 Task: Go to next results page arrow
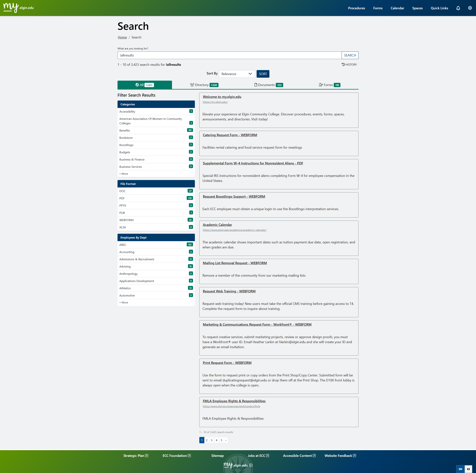[x=226, y=440]
